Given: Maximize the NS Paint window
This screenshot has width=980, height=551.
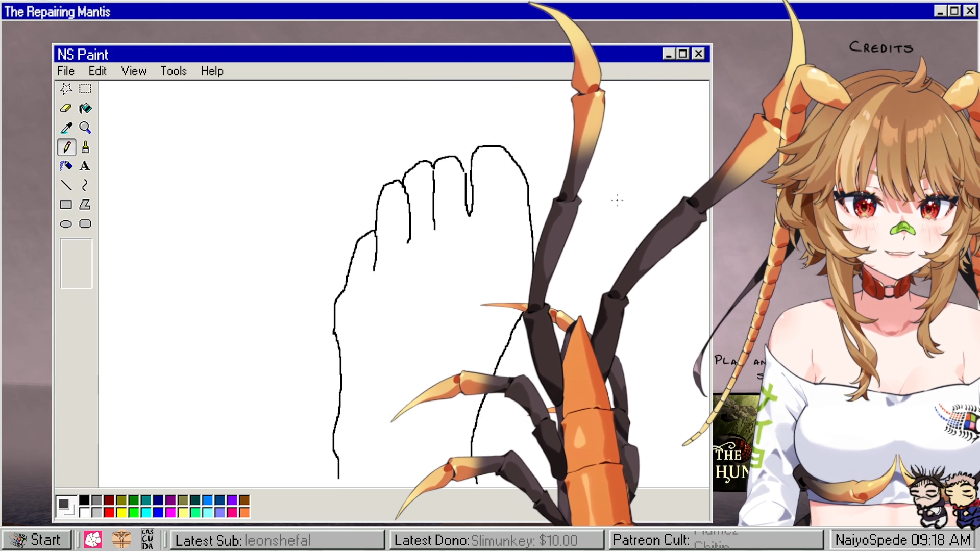Looking at the screenshot, I should click(x=683, y=54).
